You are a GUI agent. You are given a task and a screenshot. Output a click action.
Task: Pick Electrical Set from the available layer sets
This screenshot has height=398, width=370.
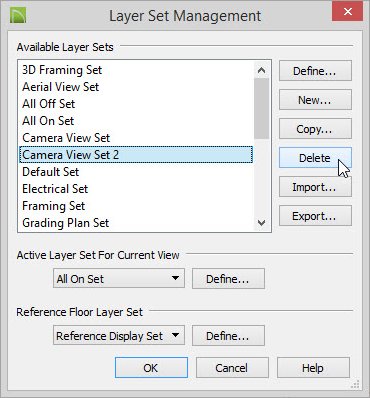(55, 189)
